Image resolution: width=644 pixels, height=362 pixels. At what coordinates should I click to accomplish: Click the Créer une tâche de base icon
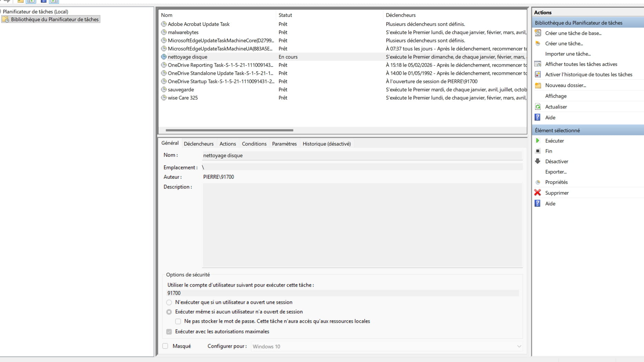point(537,33)
